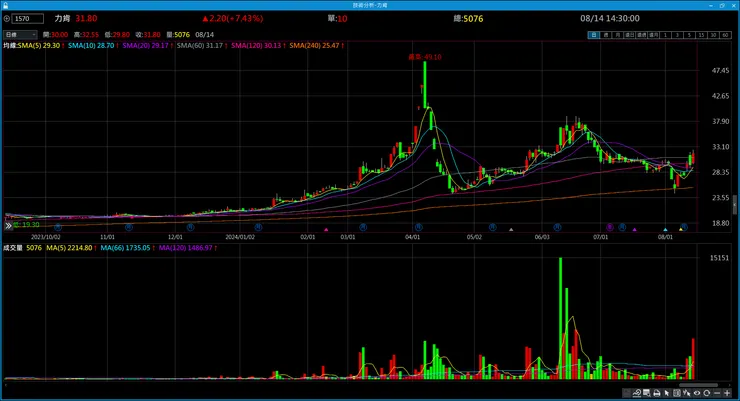Select the 3-minute period button
The height and width of the screenshot is (401, 740).
coord(678,35)
